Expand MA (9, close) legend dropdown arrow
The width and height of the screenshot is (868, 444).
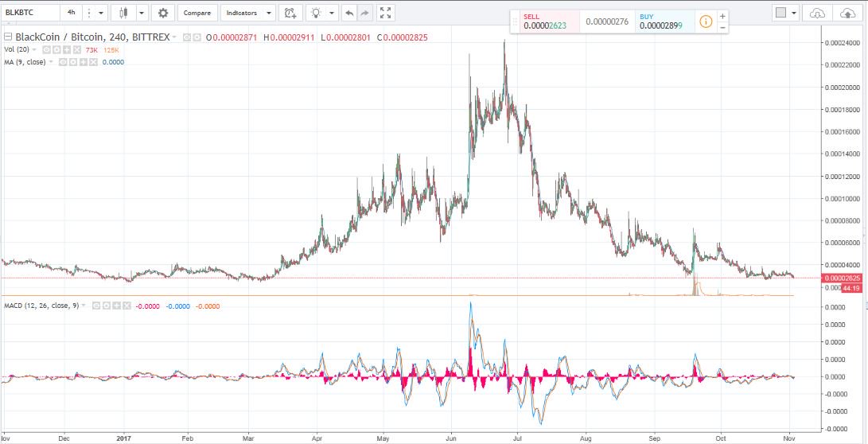point(51,62)
